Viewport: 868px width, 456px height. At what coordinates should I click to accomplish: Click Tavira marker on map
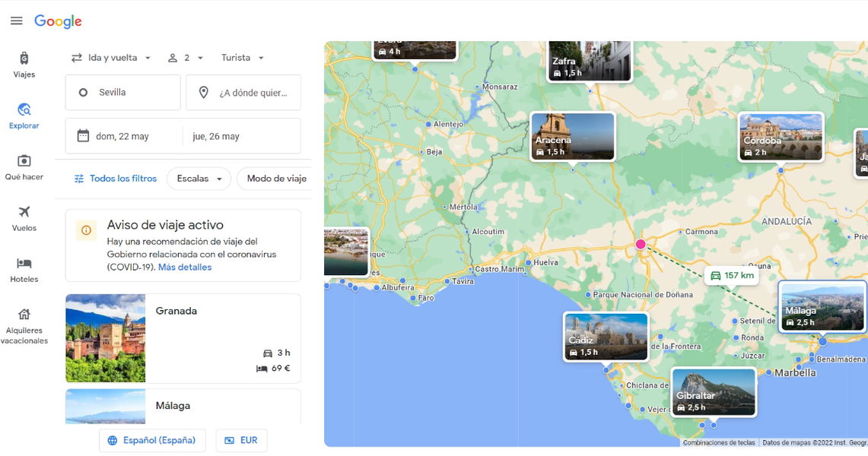click(x=447, y=281)
